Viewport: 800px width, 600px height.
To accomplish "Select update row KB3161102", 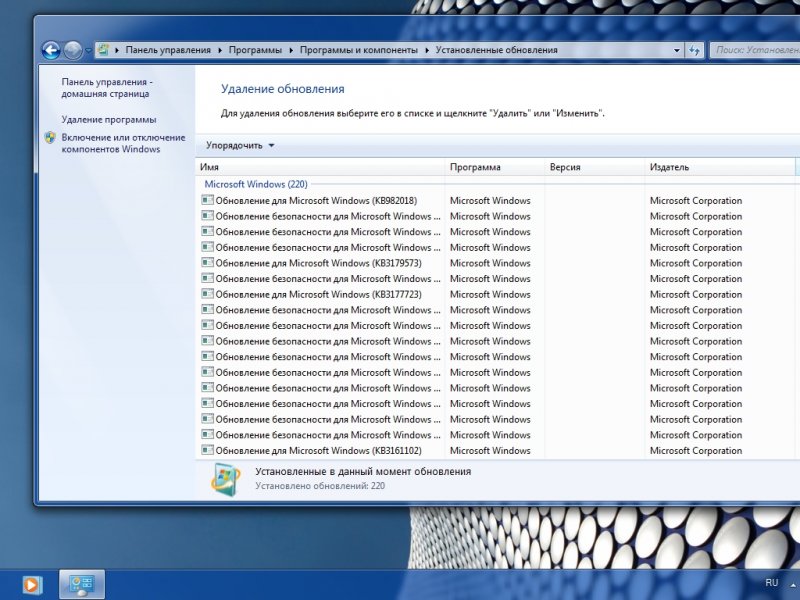I will click(x=497, y=451).
